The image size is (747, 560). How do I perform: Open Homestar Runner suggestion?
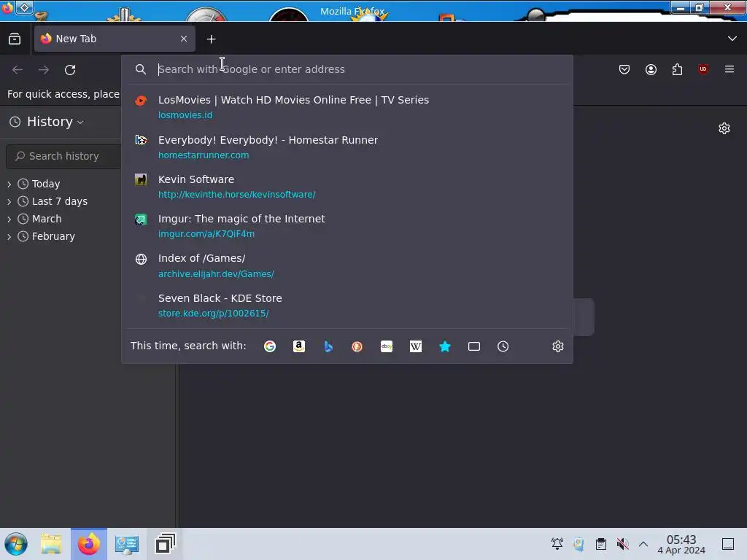tap(347, 147)
